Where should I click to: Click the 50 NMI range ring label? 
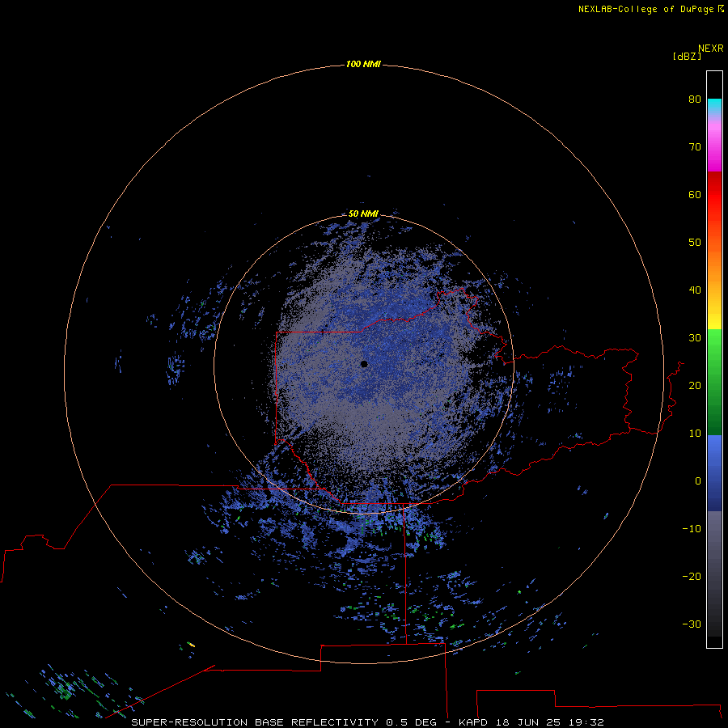363,214
